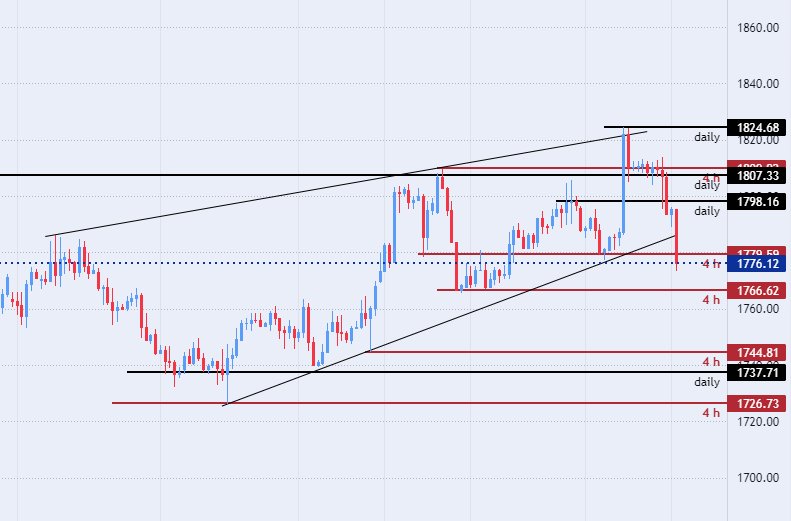Click the 1760.00 price axis value
Image resolution: width=791 pixels, height=521 pixels.
(x=758, y=309)
